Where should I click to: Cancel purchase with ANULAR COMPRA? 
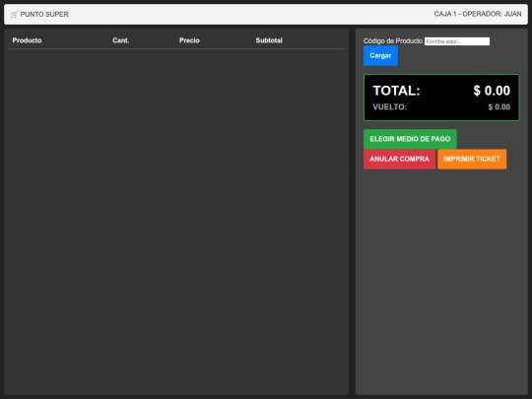tap(399, 160)
